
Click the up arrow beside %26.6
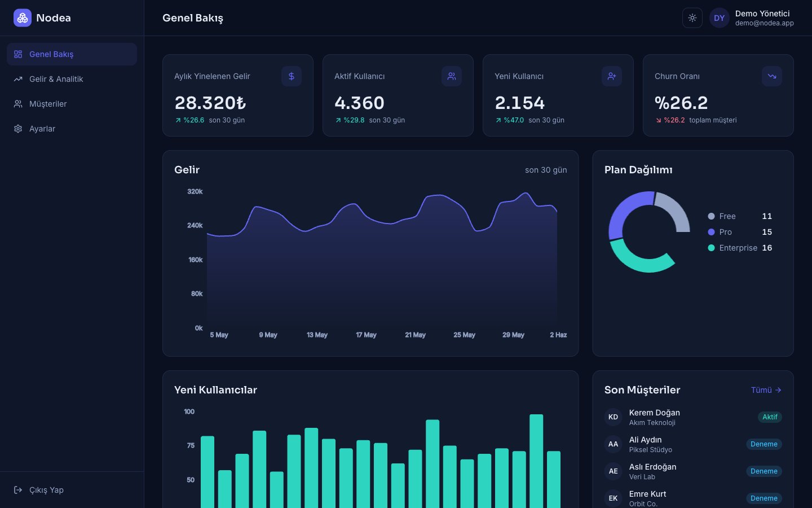point(178,120)
